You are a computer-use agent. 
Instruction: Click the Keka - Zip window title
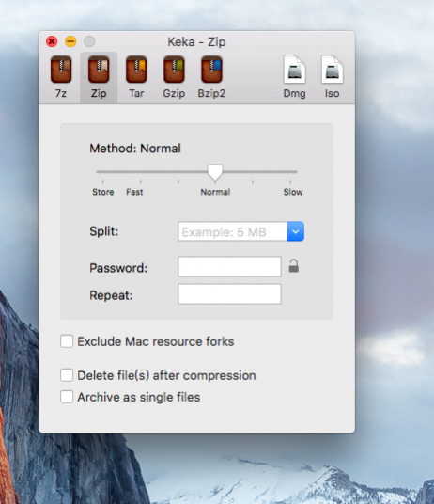pyautogui.click(x=196, y=41)
